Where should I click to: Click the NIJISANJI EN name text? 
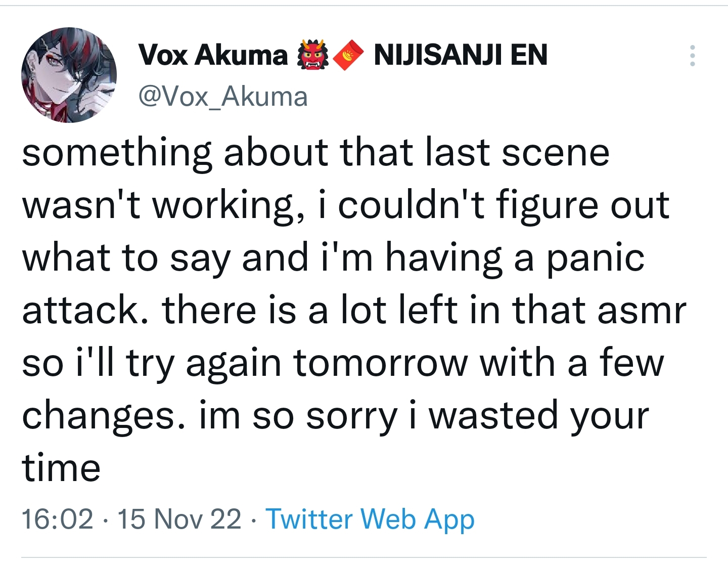pyautogui.click(x=460, y=55)
